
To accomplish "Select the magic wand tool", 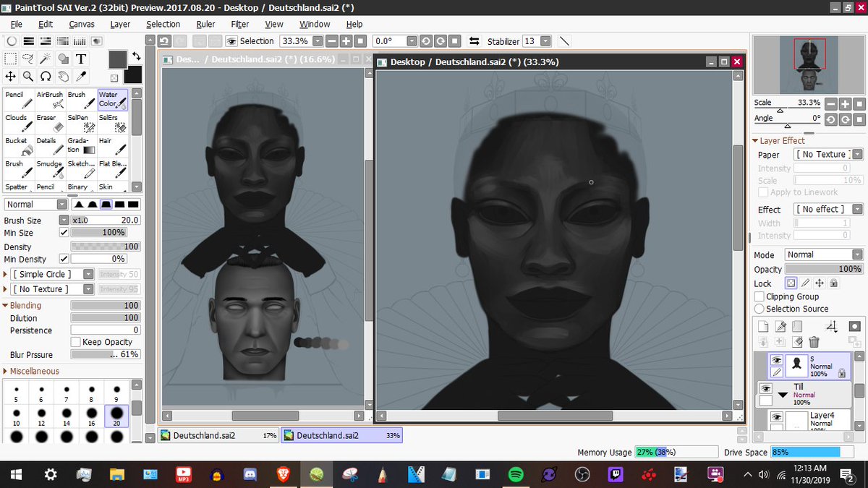I will [x=46, y=59].
